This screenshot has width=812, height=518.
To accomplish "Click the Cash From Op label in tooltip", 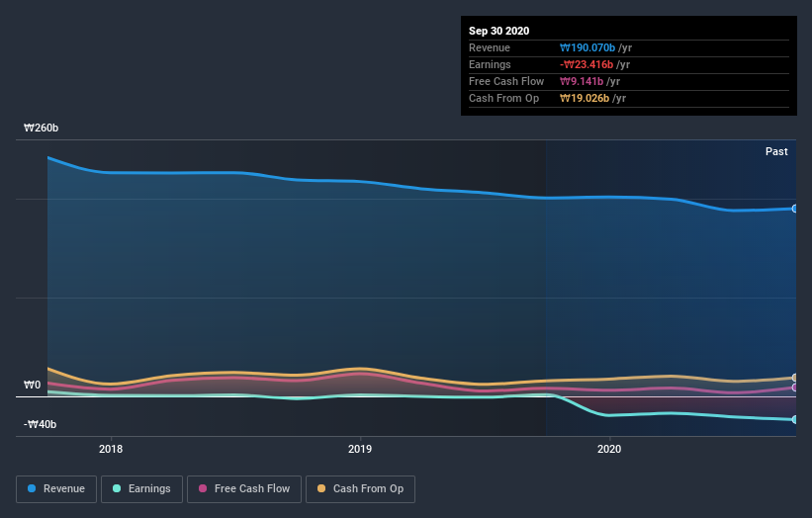I will 503,98.
